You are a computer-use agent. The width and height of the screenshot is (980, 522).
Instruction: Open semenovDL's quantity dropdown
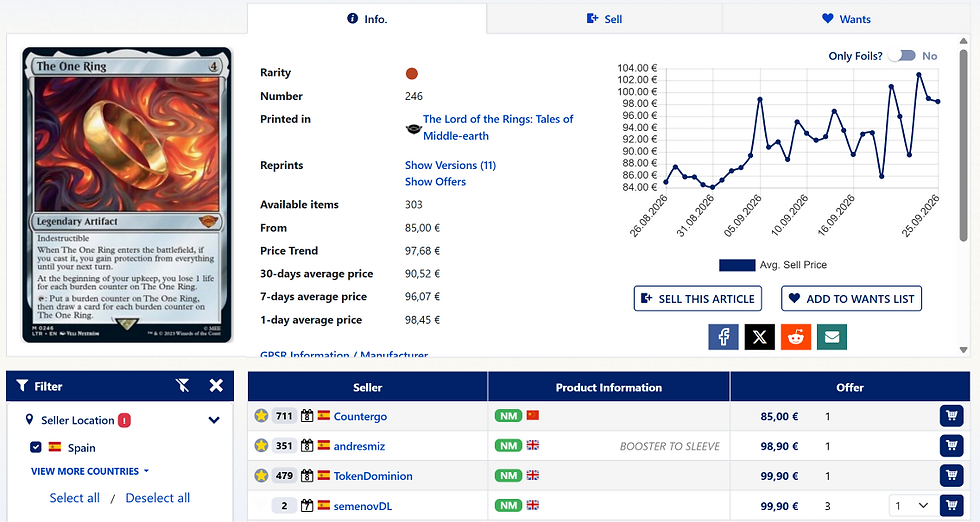click(911, 505)
